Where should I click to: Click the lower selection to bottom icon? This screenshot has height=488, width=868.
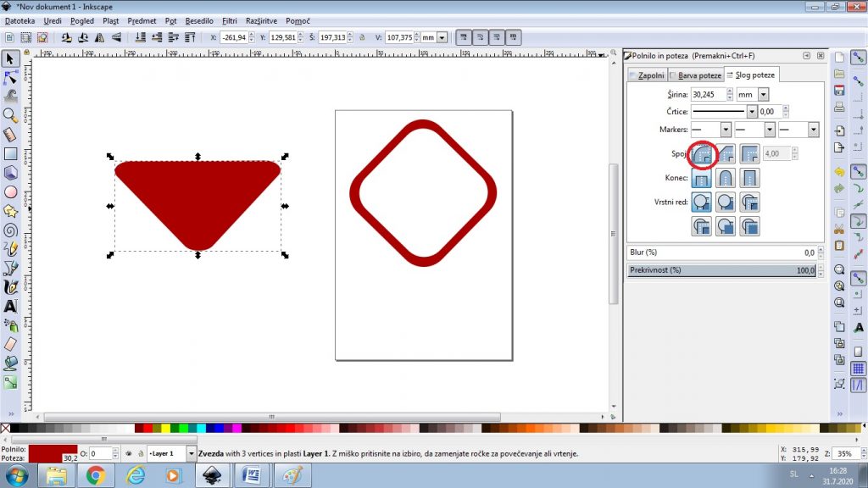[x=140, y=37]
